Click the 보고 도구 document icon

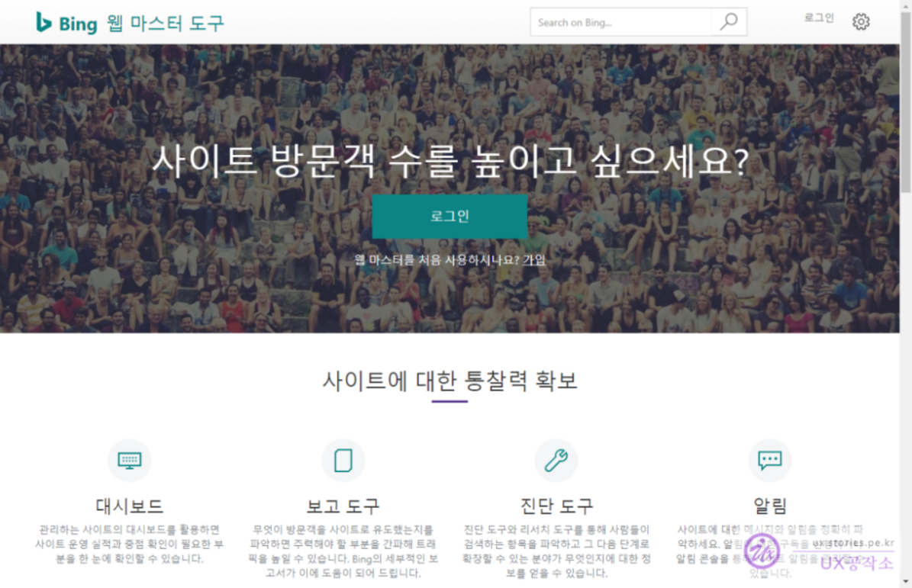[x=343, y=460]
